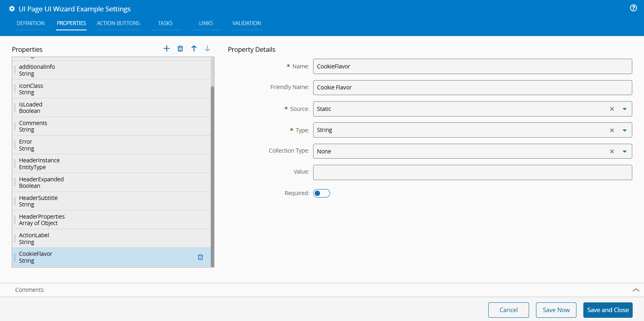Move selected property down with arrow icon
644x321 pixels.
pos(208,49)
